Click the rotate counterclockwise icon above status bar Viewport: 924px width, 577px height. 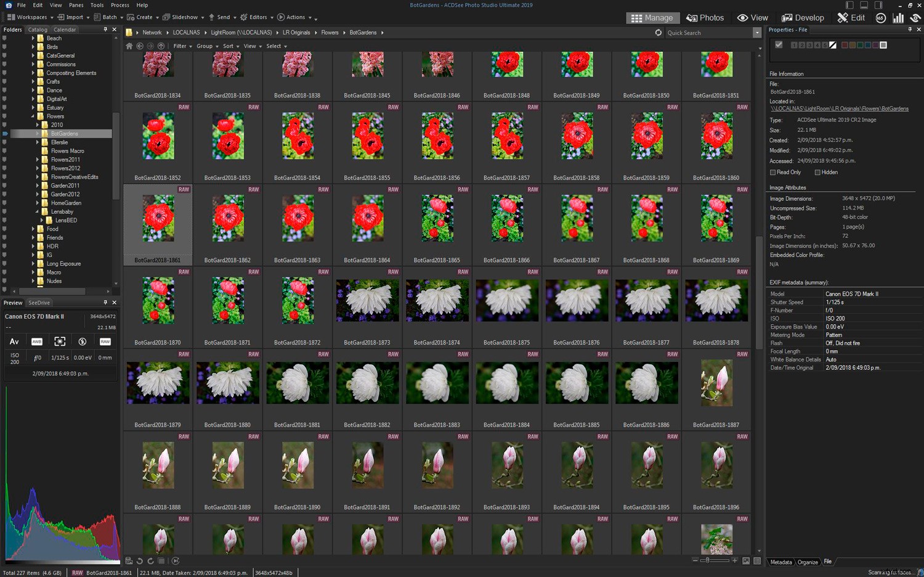(139, 561)
